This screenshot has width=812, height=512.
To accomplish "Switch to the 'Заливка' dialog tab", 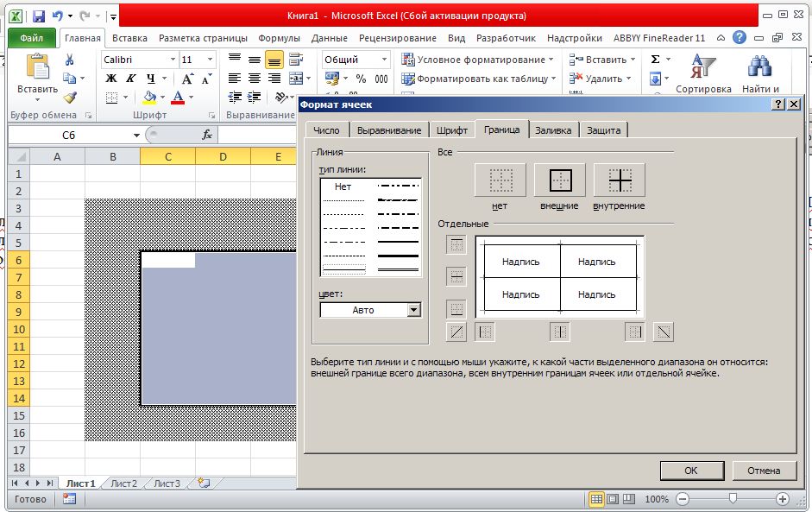I will tap(553, 130).
